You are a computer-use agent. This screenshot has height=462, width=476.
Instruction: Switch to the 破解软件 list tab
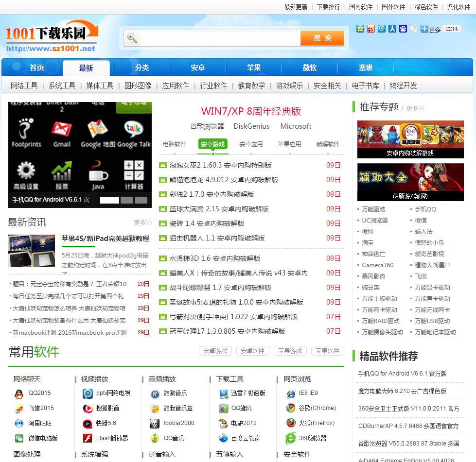tap(328, 144)
